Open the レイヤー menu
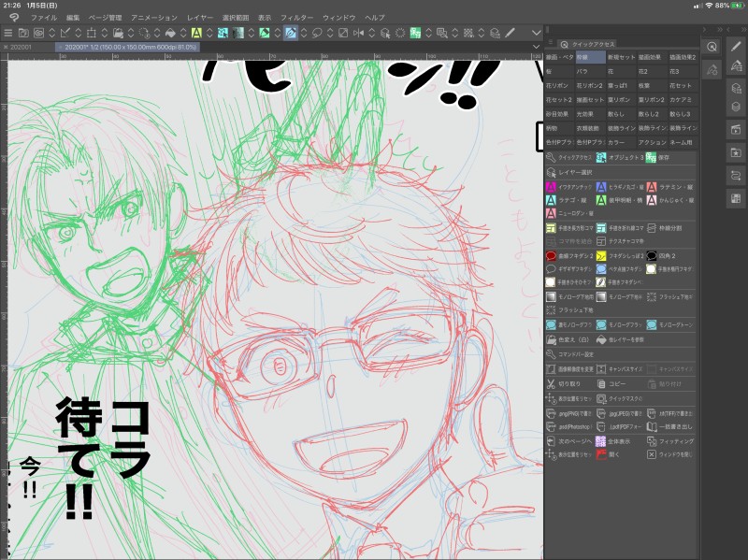The width and height of the screenshot is (748, 560). pos(200,18)
